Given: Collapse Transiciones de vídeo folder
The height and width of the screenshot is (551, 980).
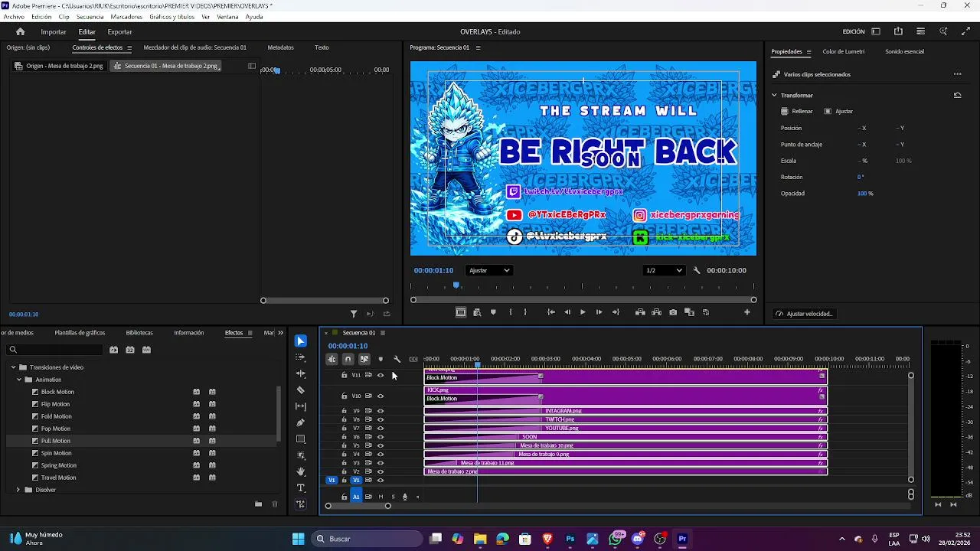Looking at the screenshot, I should (x=13, y=367).
